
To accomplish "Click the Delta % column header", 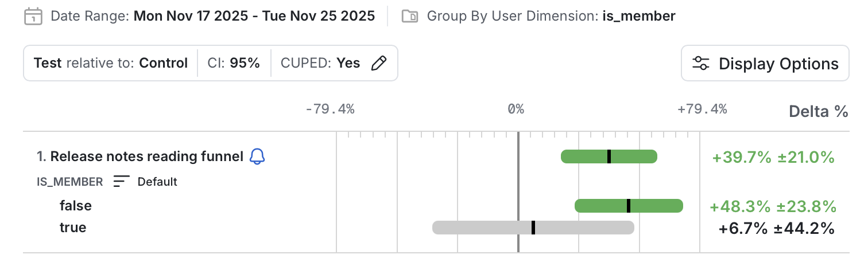I will (818, 111).
